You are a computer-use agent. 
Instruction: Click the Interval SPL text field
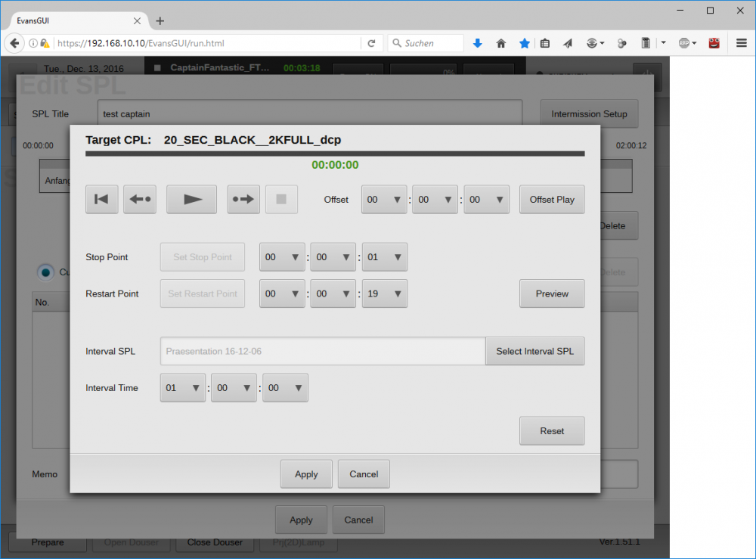coord(322,351)
